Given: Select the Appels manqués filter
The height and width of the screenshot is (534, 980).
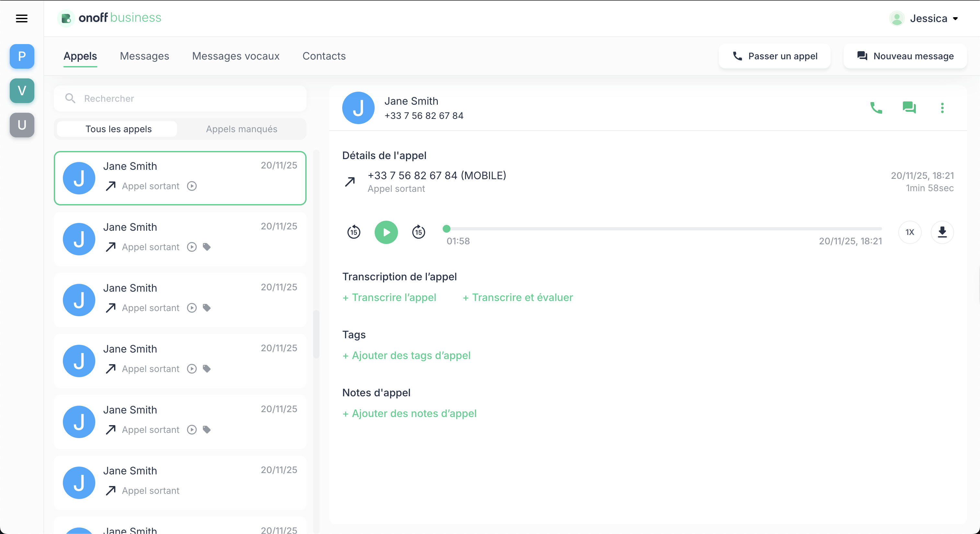Looking at the screenshot, I should click(241, 129).
